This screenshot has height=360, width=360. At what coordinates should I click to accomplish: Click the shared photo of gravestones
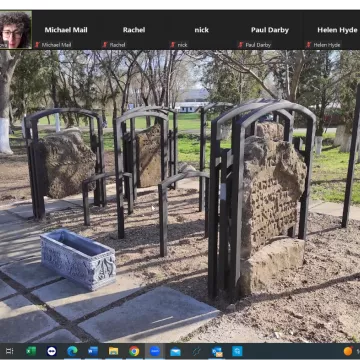click(x=180, y=196)
